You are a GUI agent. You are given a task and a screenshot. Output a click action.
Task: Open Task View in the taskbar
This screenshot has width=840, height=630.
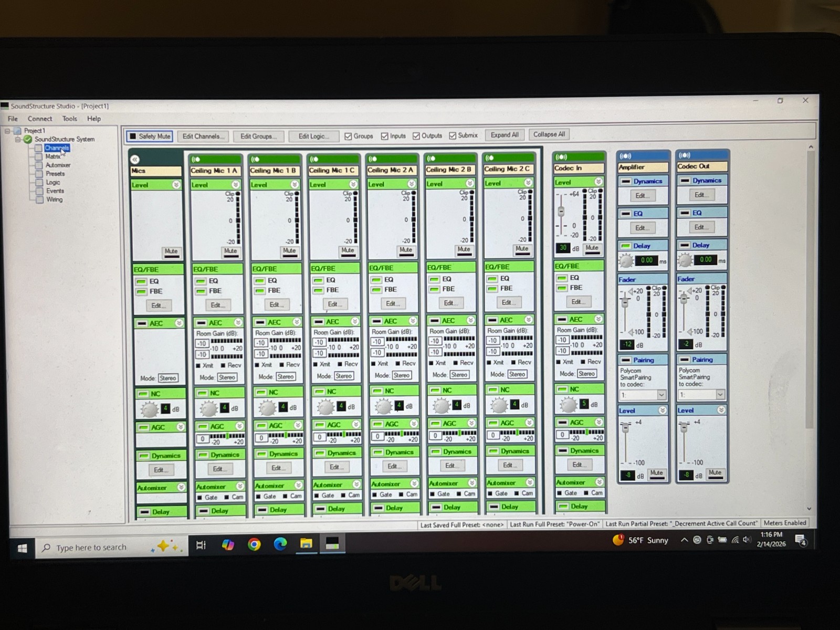(201, 545)
